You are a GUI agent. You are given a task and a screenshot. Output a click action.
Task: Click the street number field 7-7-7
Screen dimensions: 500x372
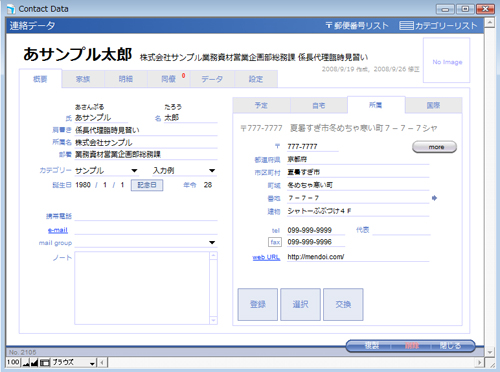point(358,198)
